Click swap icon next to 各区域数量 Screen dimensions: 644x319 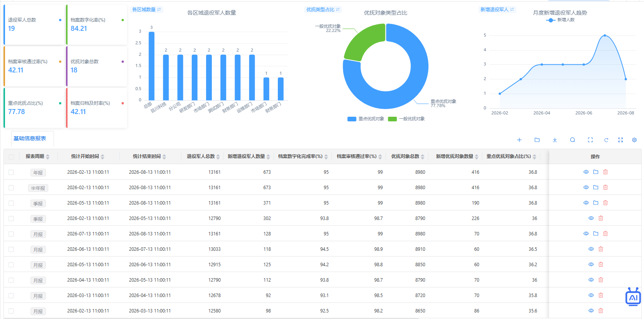pyautogui.click(x=159, y=9)
